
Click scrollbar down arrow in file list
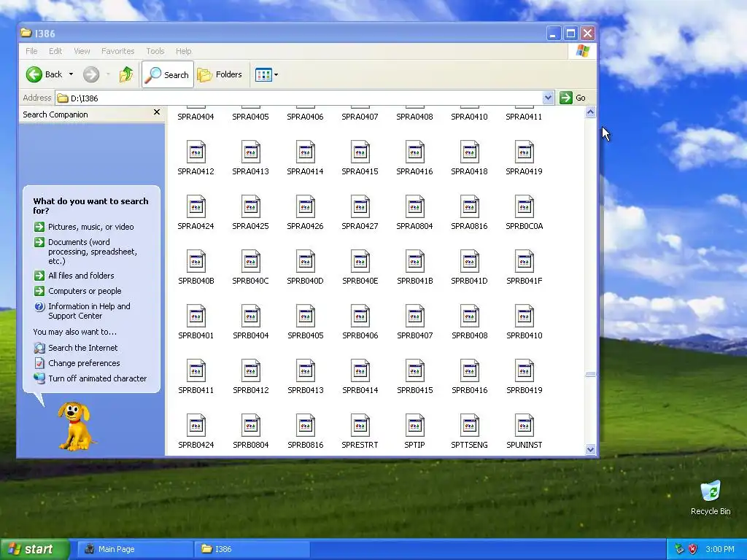590,449
